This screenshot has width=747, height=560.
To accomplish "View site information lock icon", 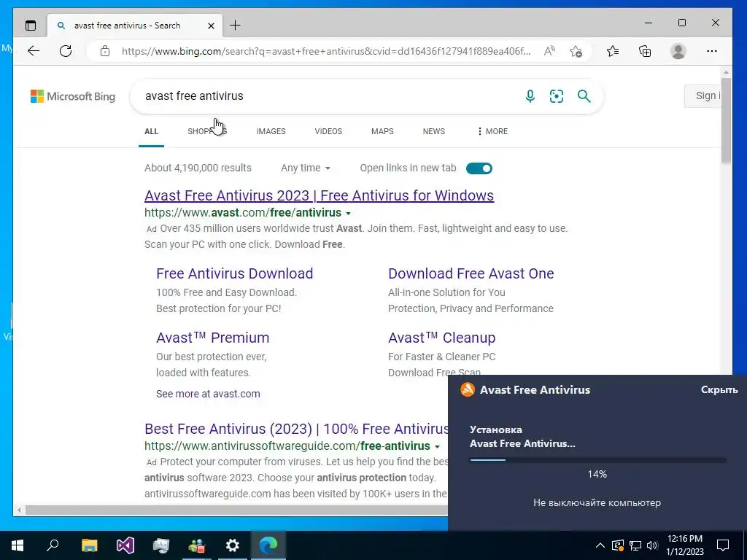I will (x=105, y=51).
